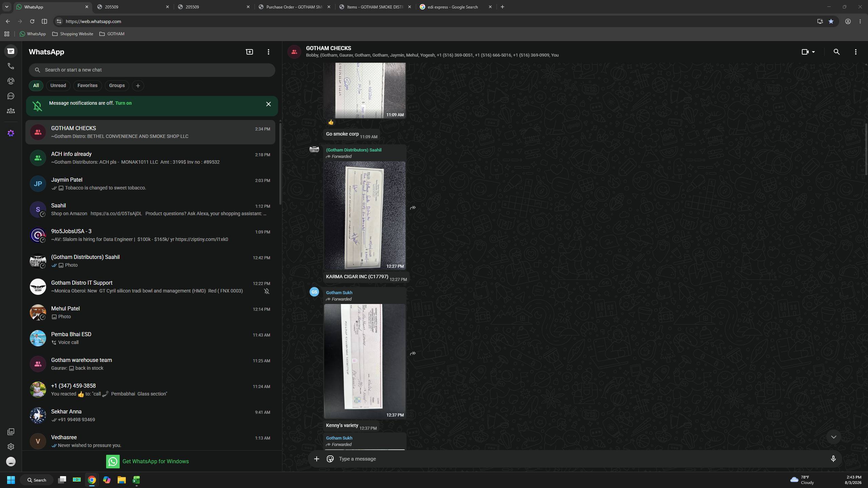Select the Unread chat filter

tap(58, 86)
